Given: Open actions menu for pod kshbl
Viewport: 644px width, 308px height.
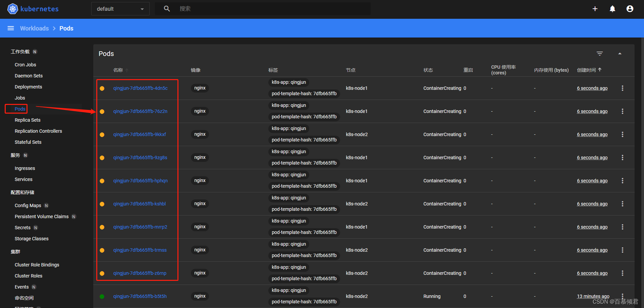Looking at the screenshot, I should point(623,204).
